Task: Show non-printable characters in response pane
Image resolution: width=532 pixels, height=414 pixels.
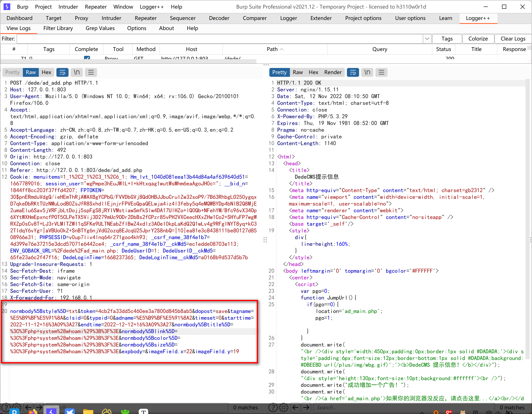Action: pyautogui.click(x=367, y=72)
